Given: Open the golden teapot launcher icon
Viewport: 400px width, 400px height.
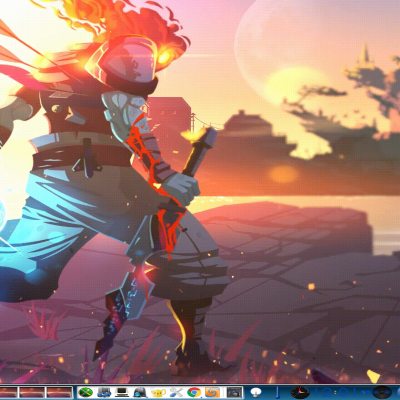Looking at the screenshot, I should tap(158, 392).
